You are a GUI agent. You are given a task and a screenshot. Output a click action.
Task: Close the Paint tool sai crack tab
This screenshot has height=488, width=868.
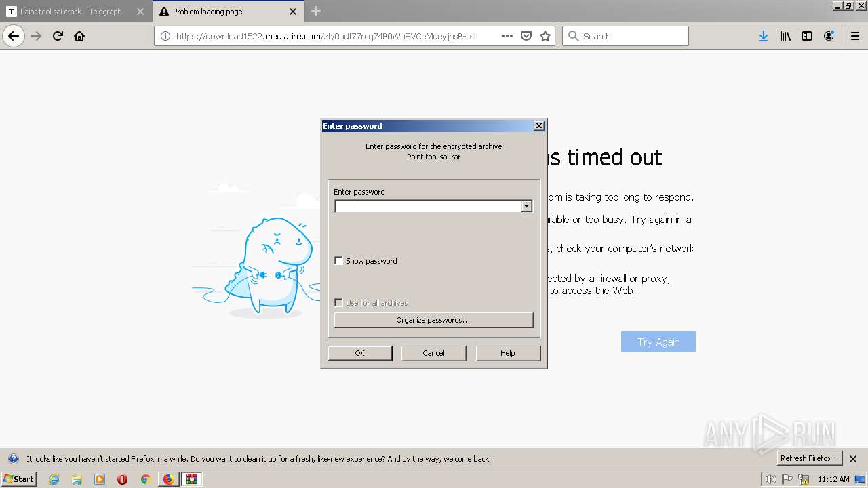click(140, 12)
